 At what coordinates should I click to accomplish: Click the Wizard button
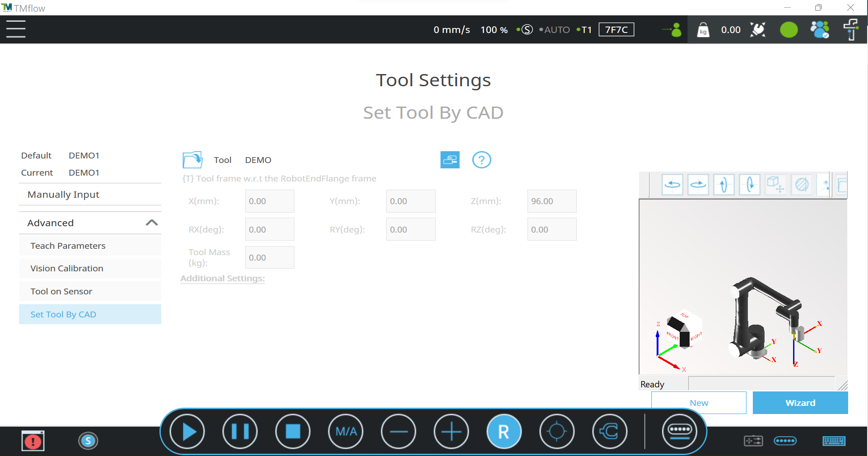click(x=800, y=403)
